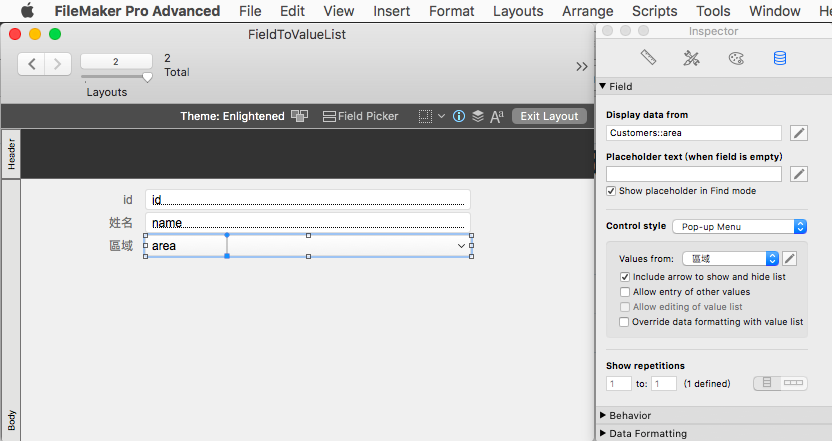Click the stacked layers icon in layout bar
The width and height of the screenshot is (832, 441).
[x=478, y=116]
